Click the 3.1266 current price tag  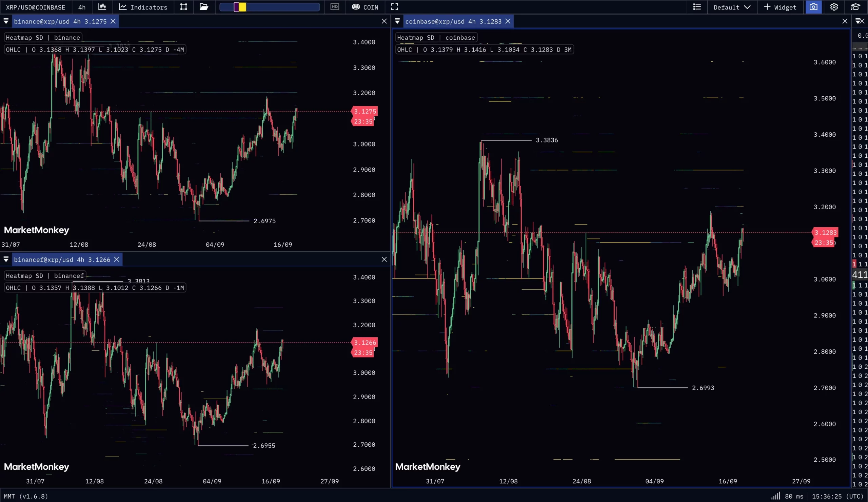pos(365,343)
